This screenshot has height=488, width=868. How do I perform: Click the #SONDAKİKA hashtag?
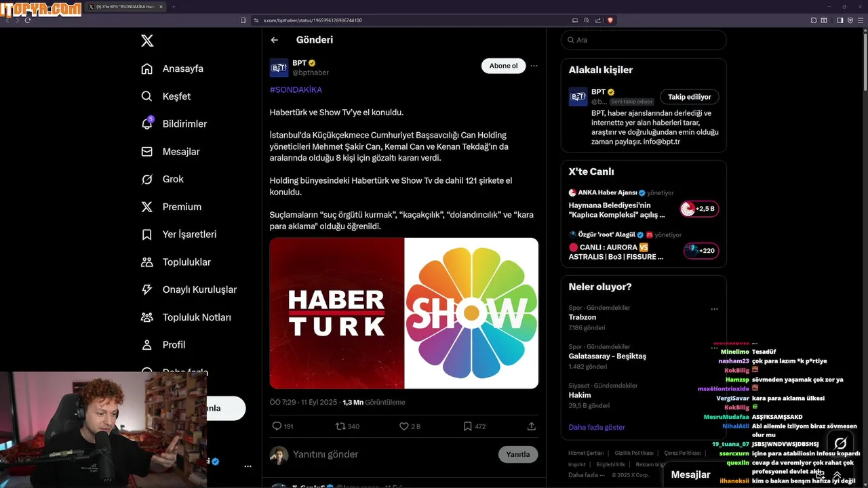(x=296, y=89)
